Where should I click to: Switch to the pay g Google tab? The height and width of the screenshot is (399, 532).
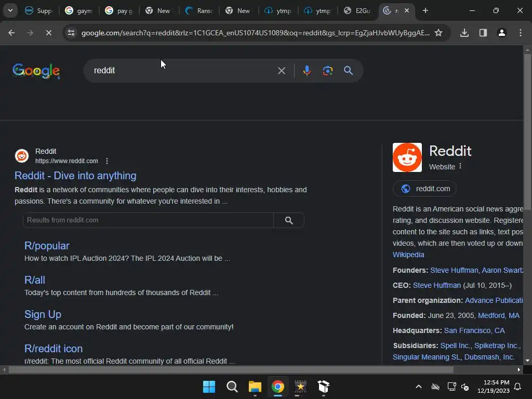(119, 10)
